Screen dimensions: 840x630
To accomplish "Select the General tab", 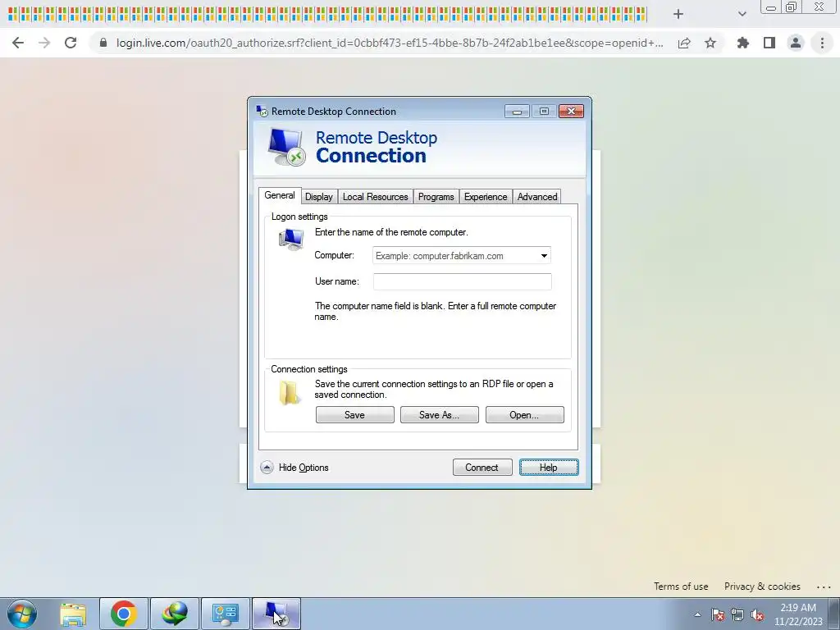I will click(280, 195).
